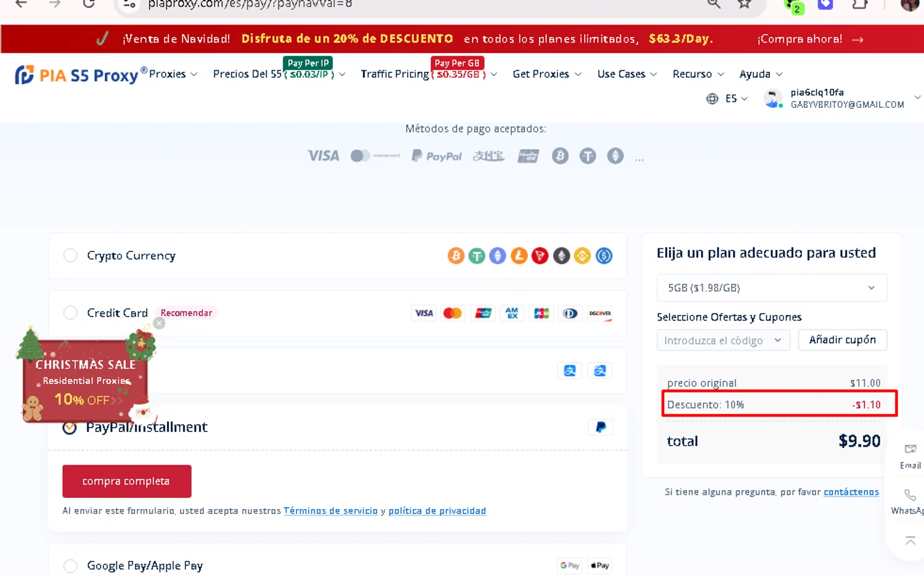
Task: Open the Introduzca el código coupon dropdown
Action: click(723, 340)
